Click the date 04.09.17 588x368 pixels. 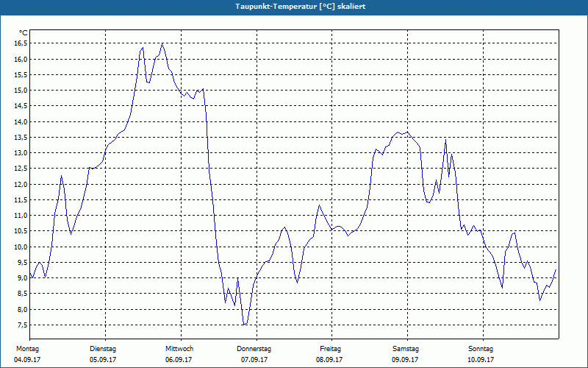pos(27,360)
